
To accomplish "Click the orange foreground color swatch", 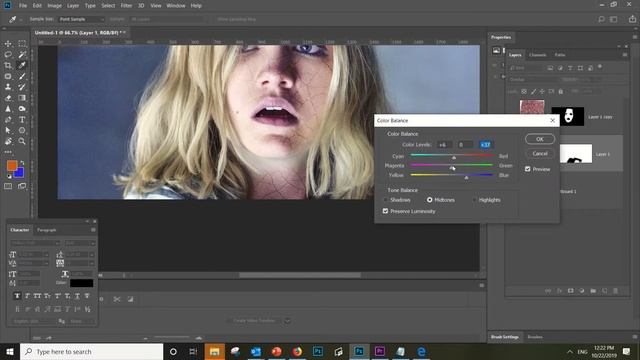I will tap(12, 165).
